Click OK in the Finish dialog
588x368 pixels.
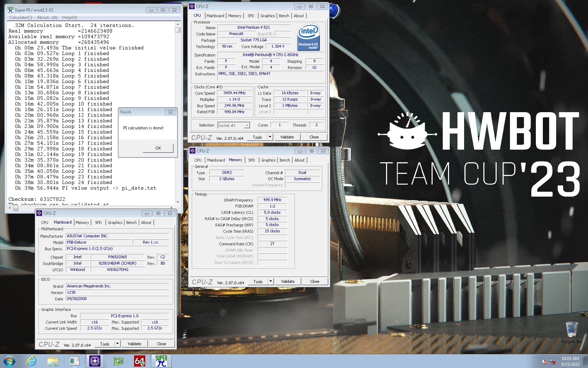tap(158, 148)
